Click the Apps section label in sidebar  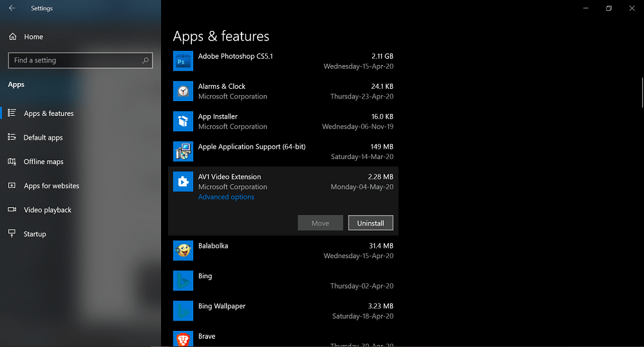pyautogui.click(x=16, y=84)
